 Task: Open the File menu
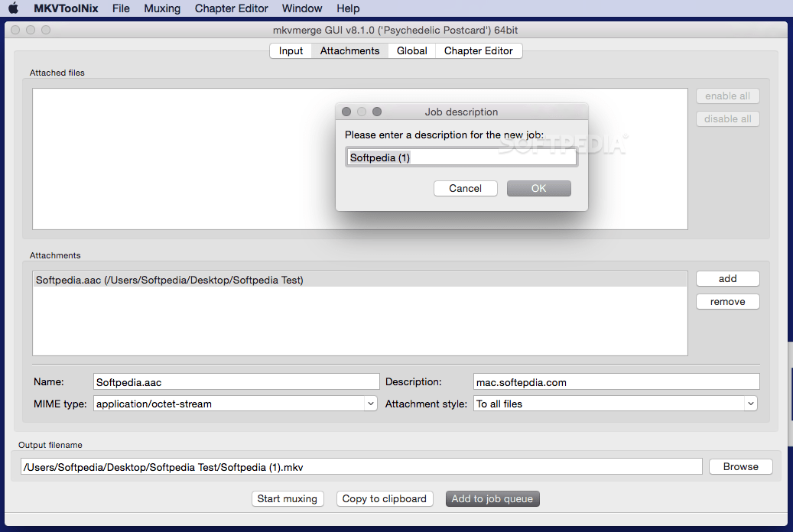[x=121, y=8]
